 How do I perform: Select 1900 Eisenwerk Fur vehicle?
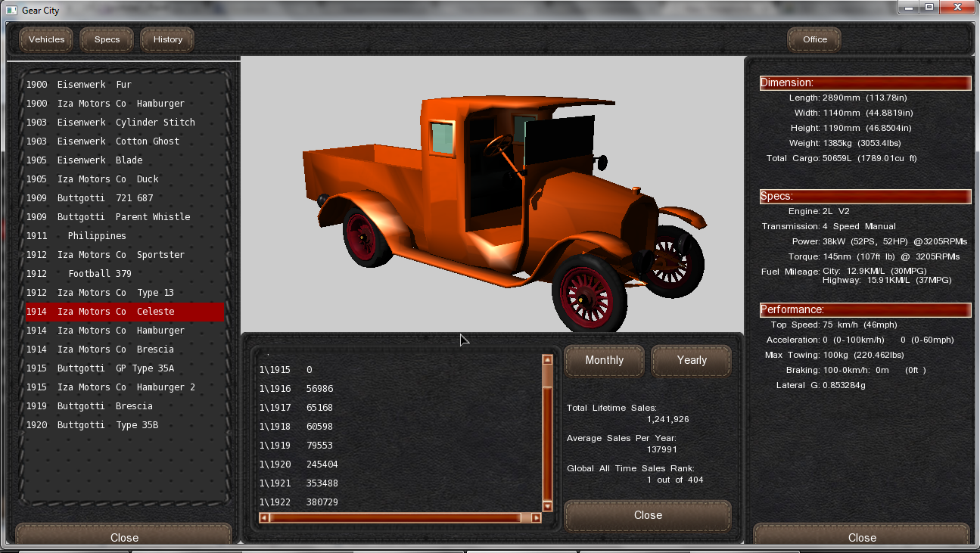79,85
